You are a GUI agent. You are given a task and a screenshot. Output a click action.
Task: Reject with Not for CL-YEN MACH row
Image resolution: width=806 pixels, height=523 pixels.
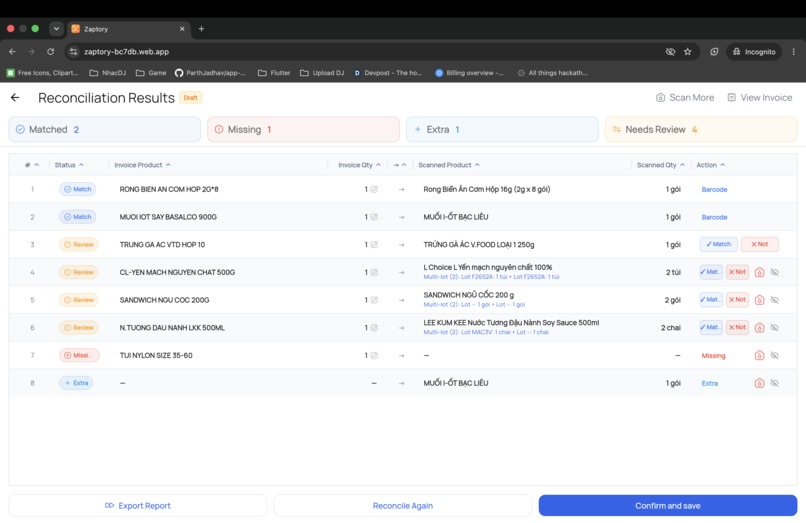(737, 272)
